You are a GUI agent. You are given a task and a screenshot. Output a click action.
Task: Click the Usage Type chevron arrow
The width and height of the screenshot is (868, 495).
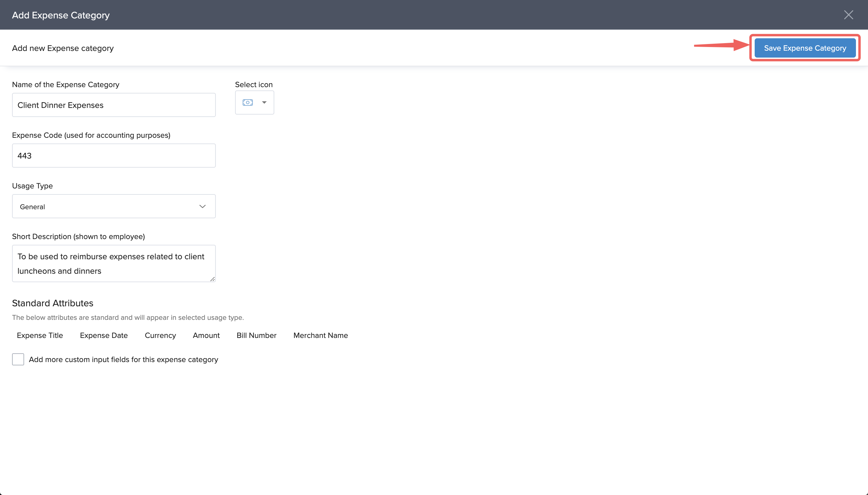203,207
